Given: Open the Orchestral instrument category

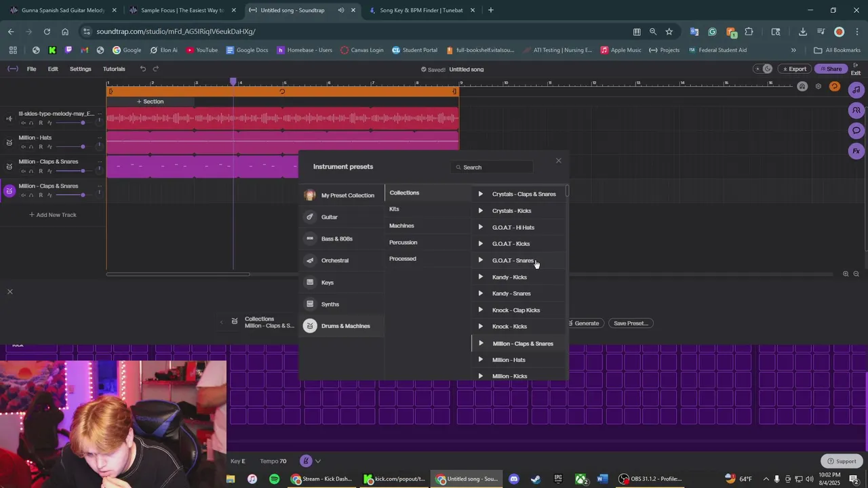Looking at the screenshot, I should tap(342, 260).
